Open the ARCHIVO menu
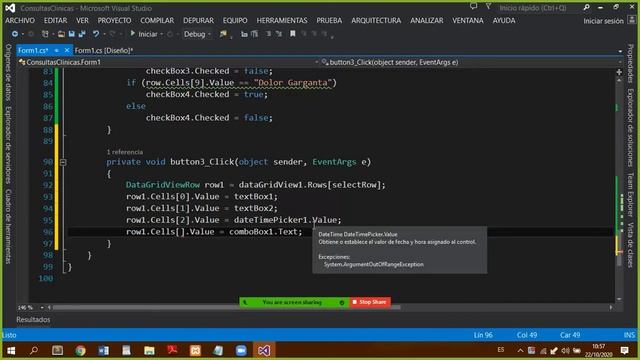Viewport: 640px width, 360px height. (20, 20)
